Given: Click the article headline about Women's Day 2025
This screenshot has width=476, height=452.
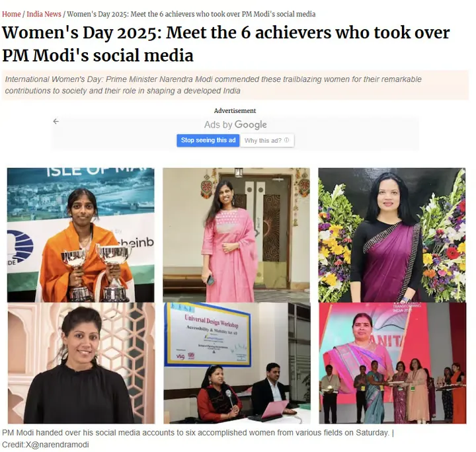Looking at the screenshot, I should click(226, 44).
